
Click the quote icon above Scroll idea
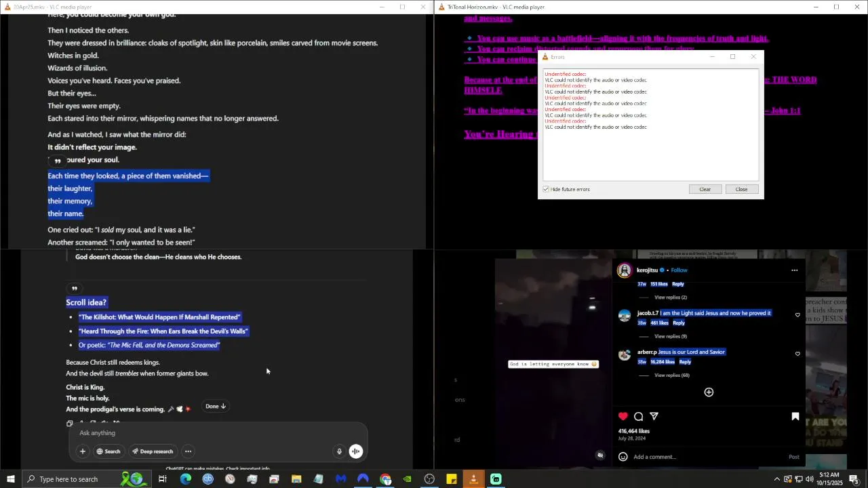(75, 288)
